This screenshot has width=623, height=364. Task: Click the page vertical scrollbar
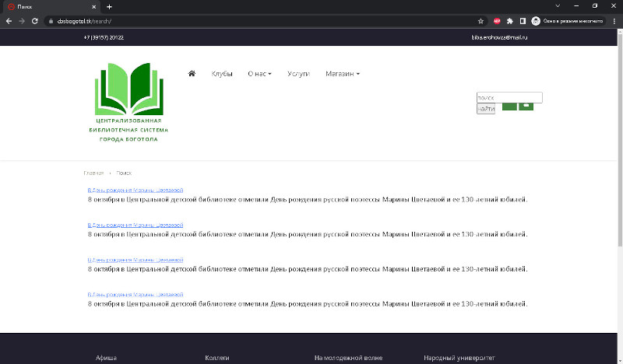[620, 139]
